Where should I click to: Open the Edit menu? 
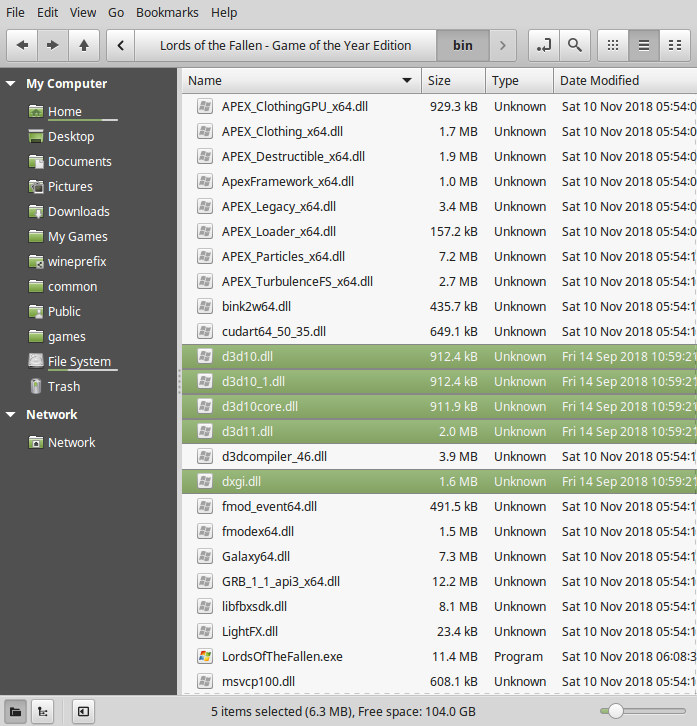pyautogui.click(x=47, y=13)
